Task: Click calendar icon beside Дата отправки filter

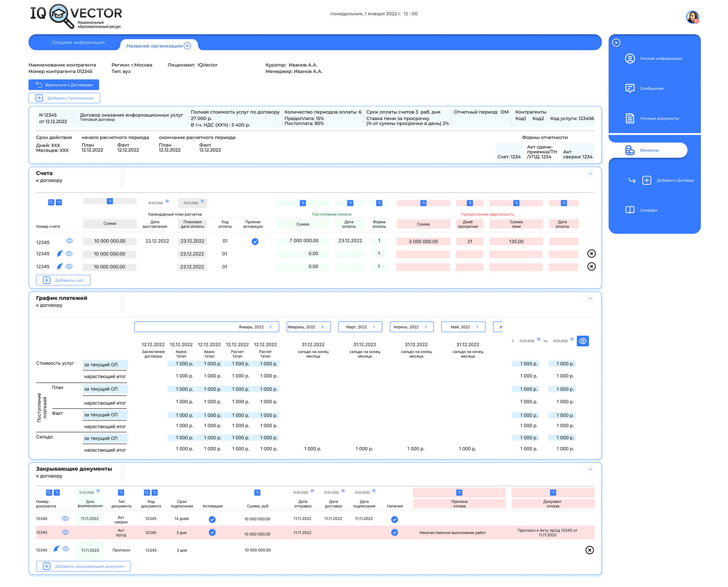Action: [x=312, y=491]
